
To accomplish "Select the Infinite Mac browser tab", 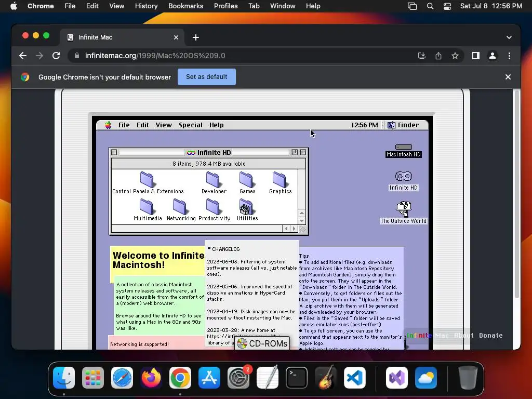I will (x=122, y=37).
